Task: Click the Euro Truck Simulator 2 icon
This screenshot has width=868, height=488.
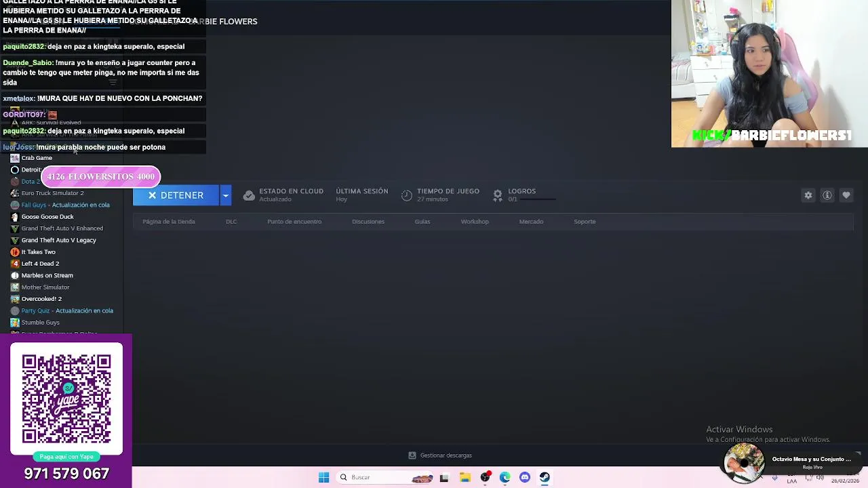Action: (x=15, y=193)
